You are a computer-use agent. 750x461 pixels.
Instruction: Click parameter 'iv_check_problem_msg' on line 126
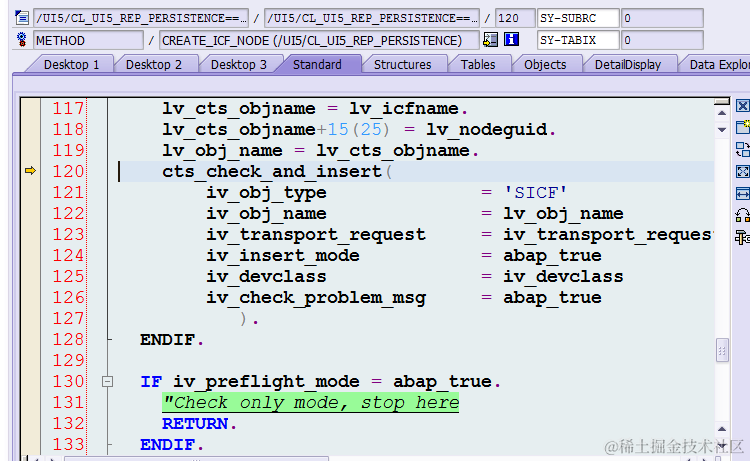tap(316, 298)
